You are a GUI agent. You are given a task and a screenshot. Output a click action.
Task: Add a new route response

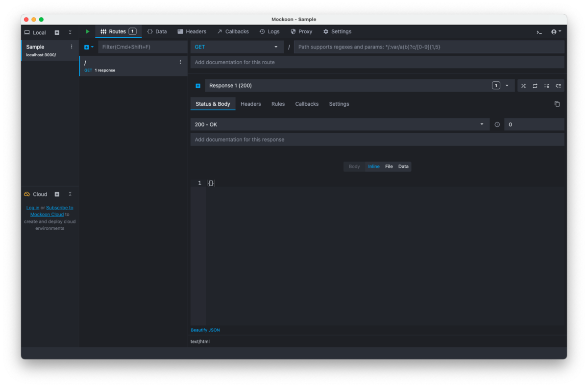[198, 86]
